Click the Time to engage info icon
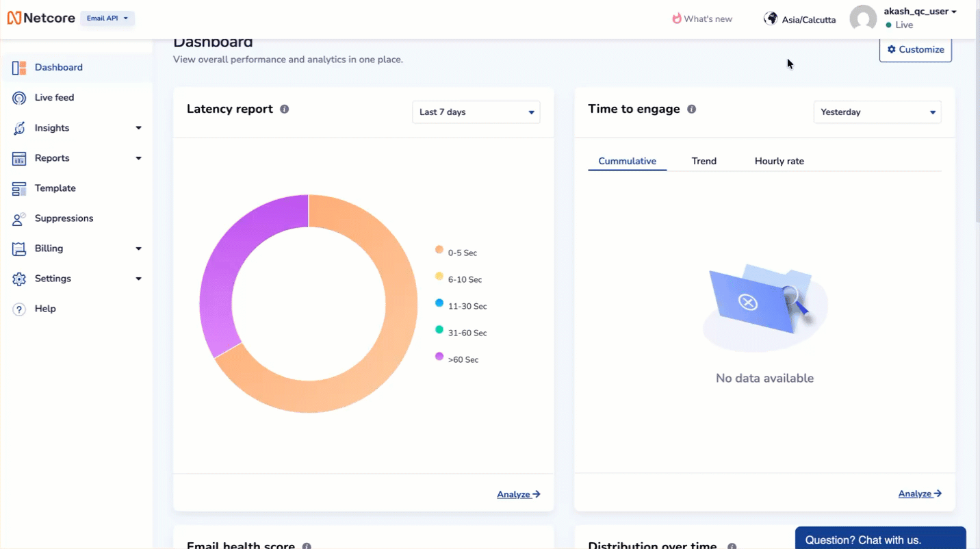980x549 pixels. [691, 109]
